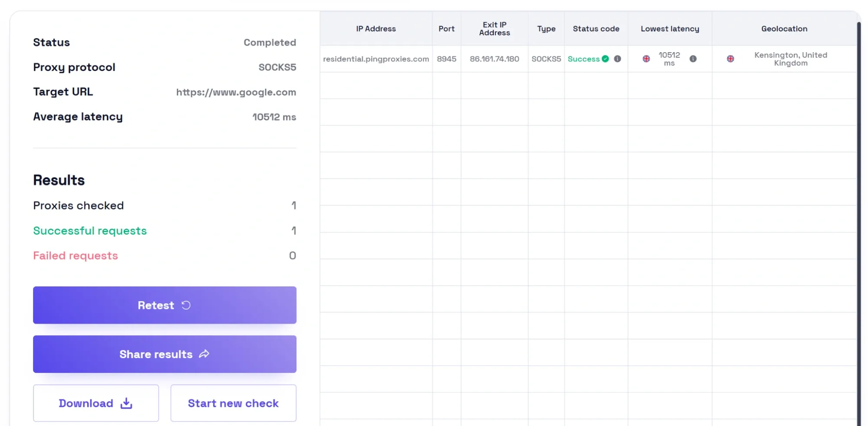Click the UK flag icon in latency column

pyautogui.click(x=647, y=58)
